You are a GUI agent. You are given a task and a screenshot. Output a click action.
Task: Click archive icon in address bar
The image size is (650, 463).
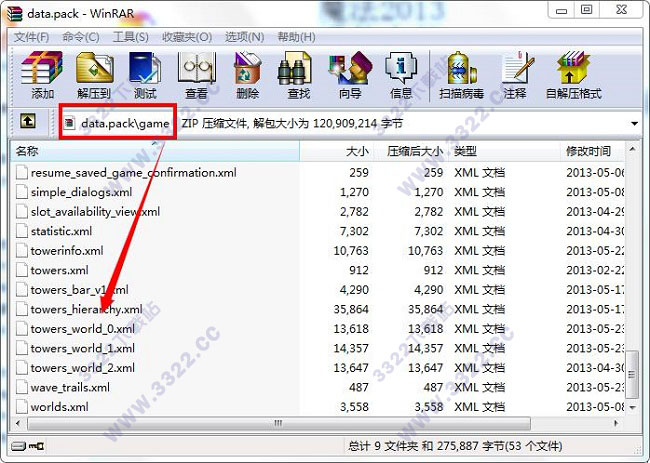(70, 123)
